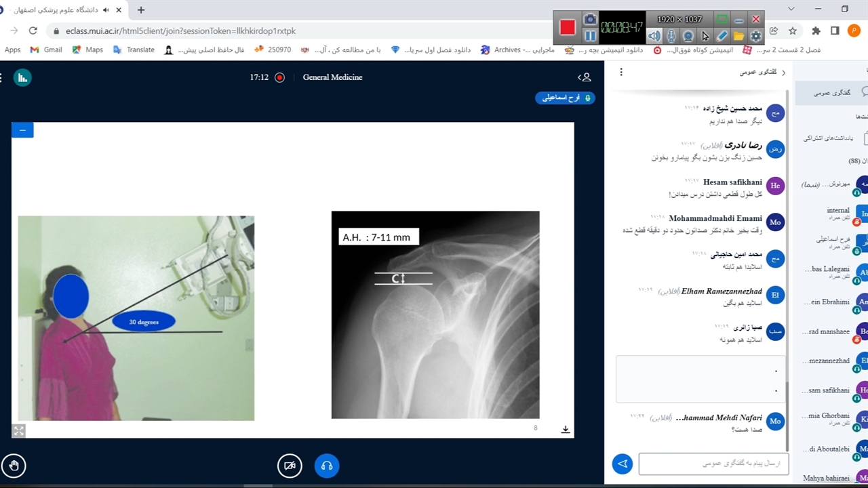The height and width of the screenshot is (488, 868).
Task: Click the chat message input field
Action: coord(713,464)
